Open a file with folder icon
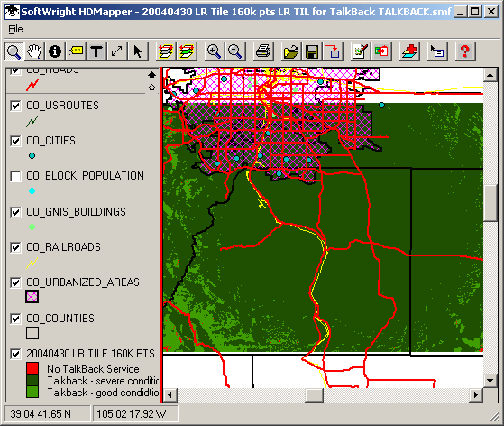The image size is (504, 426). pos(291,51)
